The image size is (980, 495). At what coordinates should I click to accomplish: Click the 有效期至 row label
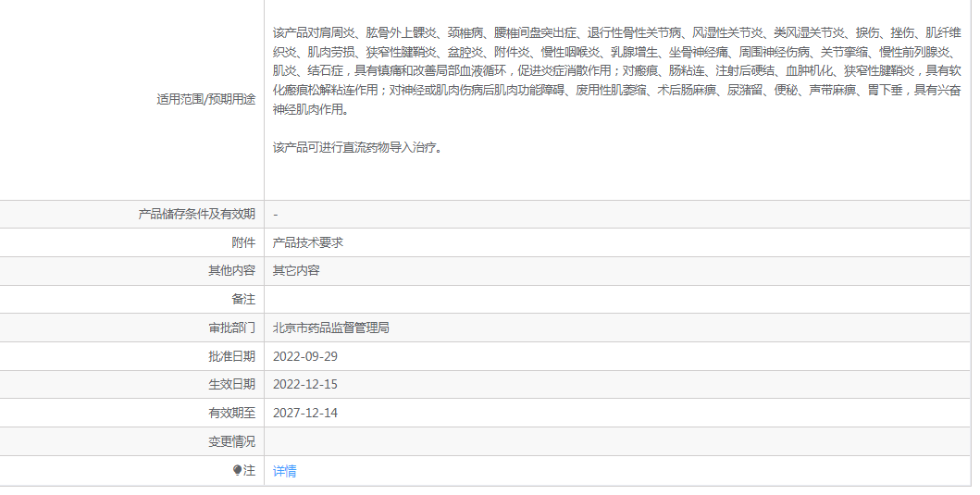pos(231,414)
